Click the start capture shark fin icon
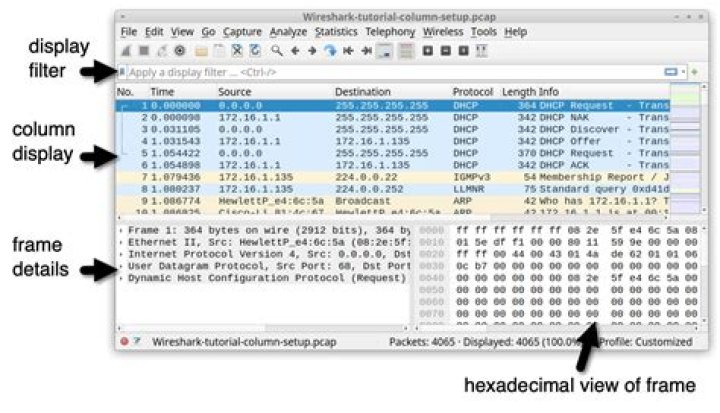The height and width of the screenshot is (413, 720). point(124,49)
